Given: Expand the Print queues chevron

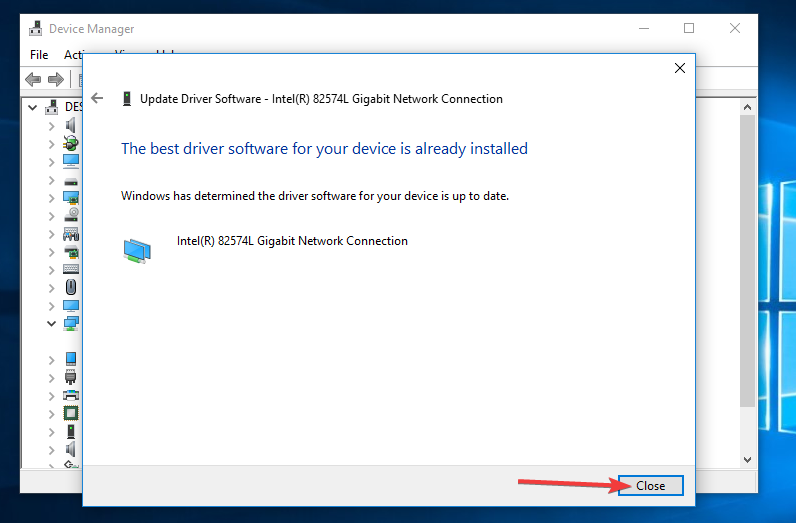Looking at the screenshot, I should click(51, 396).
